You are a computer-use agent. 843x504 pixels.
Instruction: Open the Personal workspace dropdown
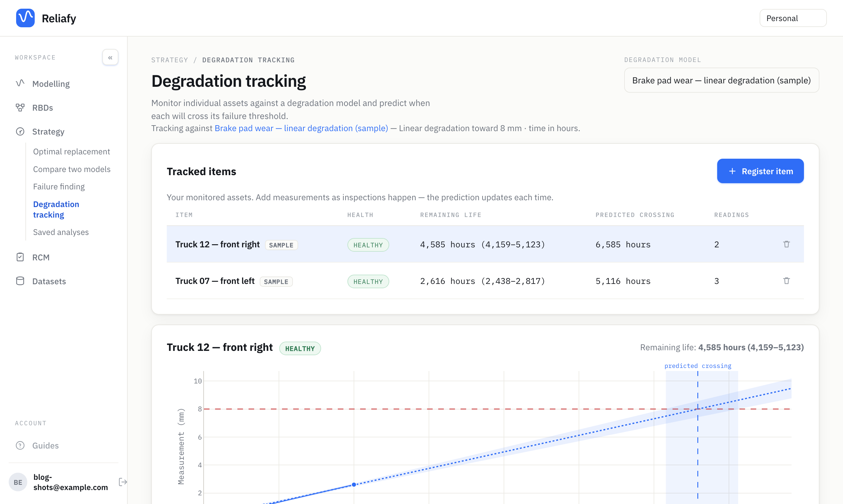[793, 18]
